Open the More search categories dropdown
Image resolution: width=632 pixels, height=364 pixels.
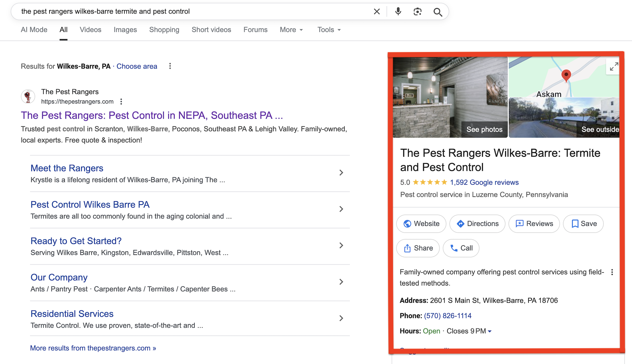click(291, 30)
